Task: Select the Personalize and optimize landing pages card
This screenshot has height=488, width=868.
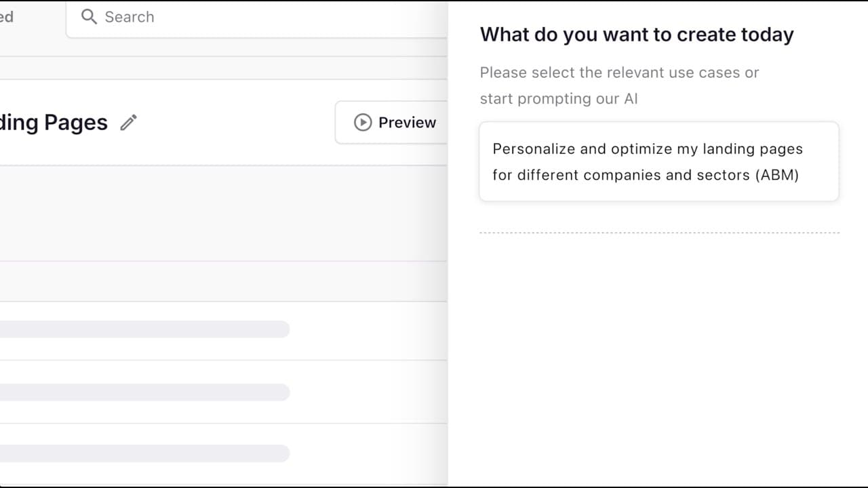Action: tap(658, 161)
